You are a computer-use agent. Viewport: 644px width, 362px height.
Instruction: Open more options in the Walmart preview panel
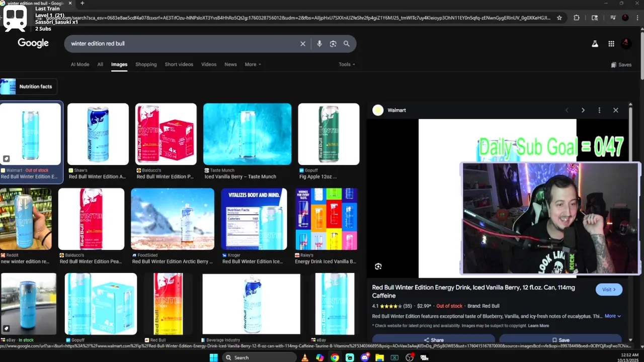coord(599,110)
